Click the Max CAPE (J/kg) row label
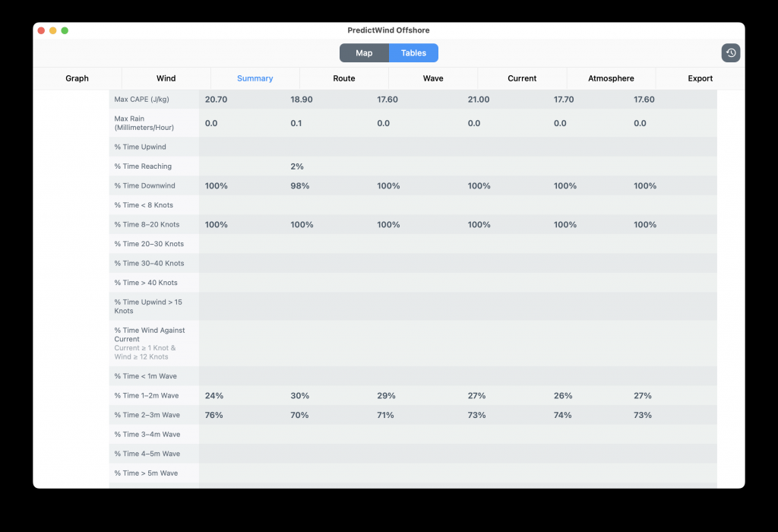Image resolution: width=778 pixels, height=532 pixels. [x=140, y=100]
